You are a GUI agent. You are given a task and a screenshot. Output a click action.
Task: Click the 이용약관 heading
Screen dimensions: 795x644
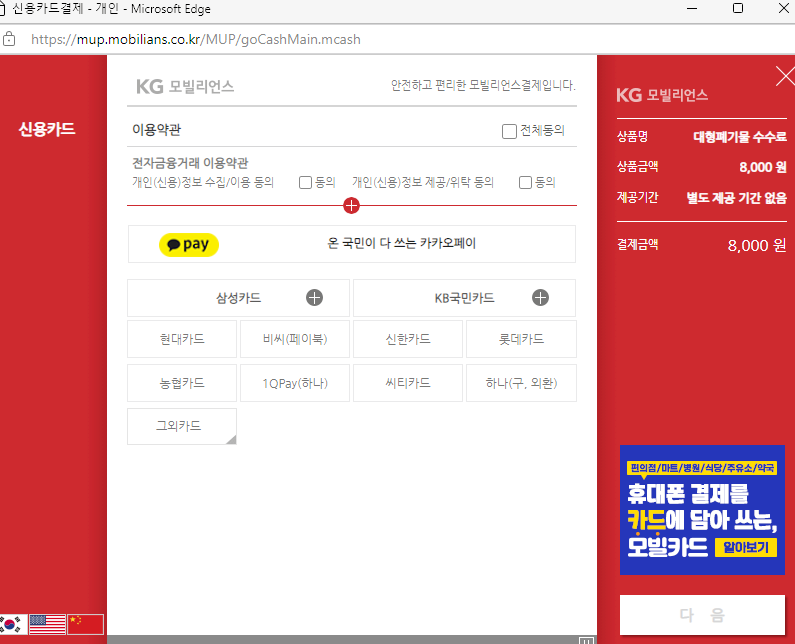pyautogui.click(x=156, y=130)
